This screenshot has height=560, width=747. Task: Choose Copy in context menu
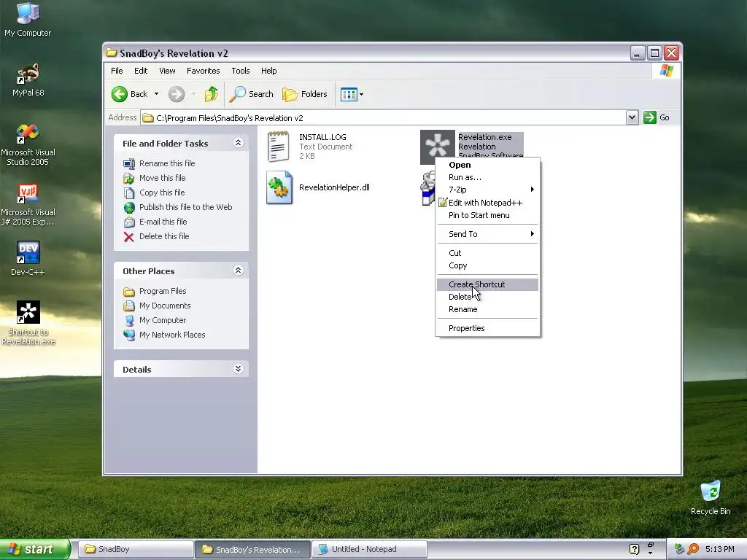pyautogui.click(x=488, y=265)
